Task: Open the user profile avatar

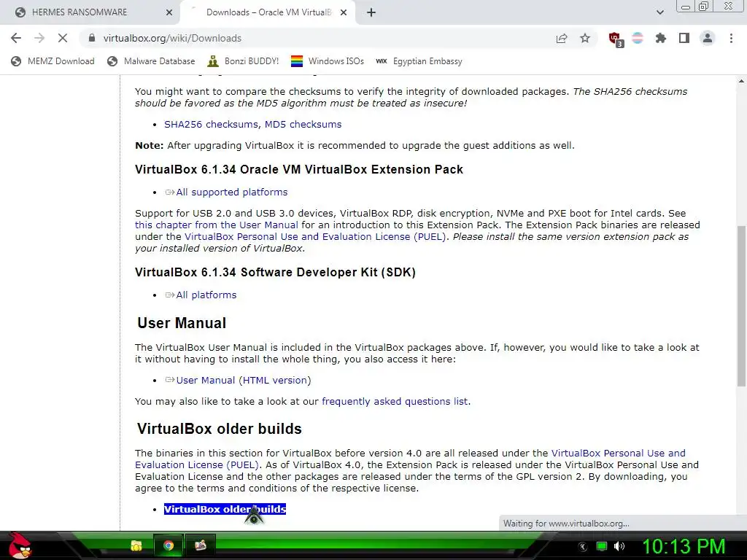Action: (708, 38)
